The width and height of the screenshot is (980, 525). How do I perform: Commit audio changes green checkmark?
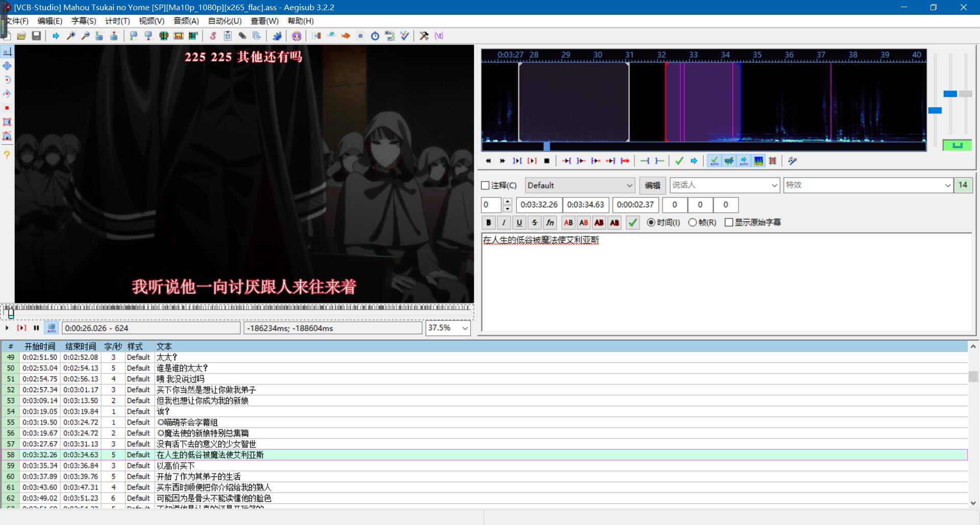click(x=679, y=161)
